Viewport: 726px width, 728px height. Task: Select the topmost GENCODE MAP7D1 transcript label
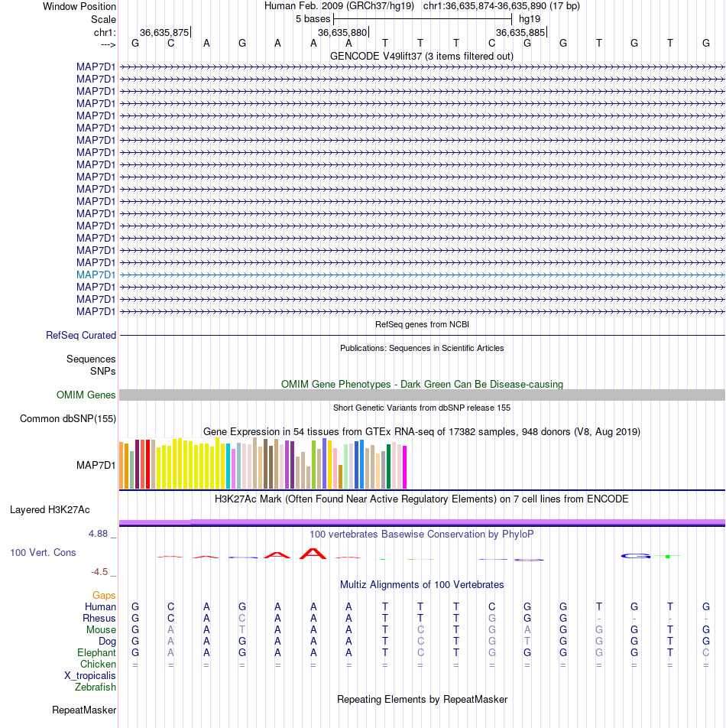pyautogui.click(x=96, y=67)
